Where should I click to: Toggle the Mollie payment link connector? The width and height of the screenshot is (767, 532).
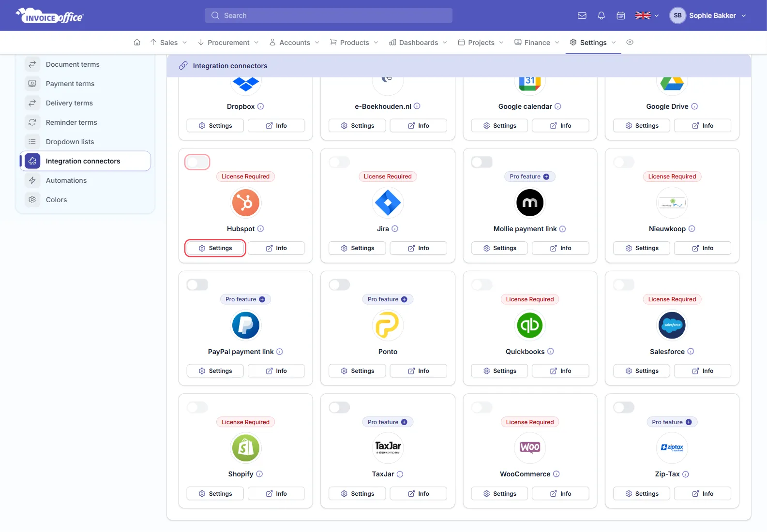coord(482,162)
